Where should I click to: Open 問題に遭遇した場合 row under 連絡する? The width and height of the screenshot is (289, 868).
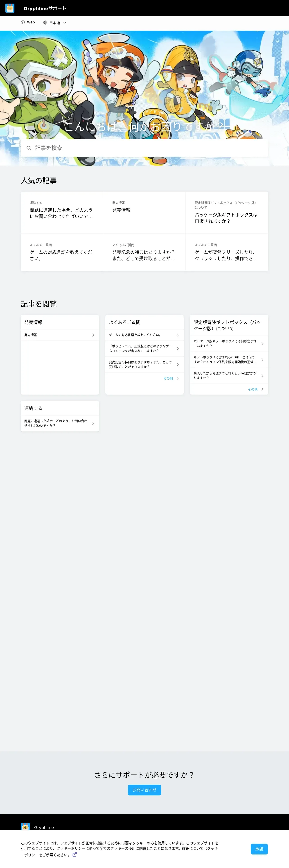[60, 423]
